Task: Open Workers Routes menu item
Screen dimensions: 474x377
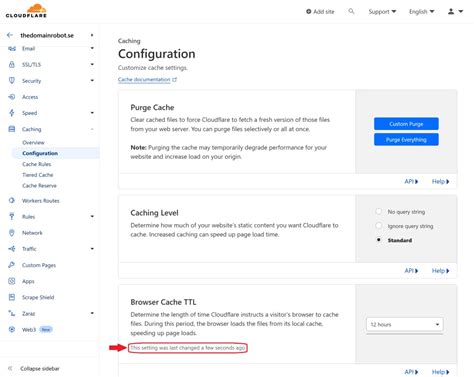Action: coord(41,201)
